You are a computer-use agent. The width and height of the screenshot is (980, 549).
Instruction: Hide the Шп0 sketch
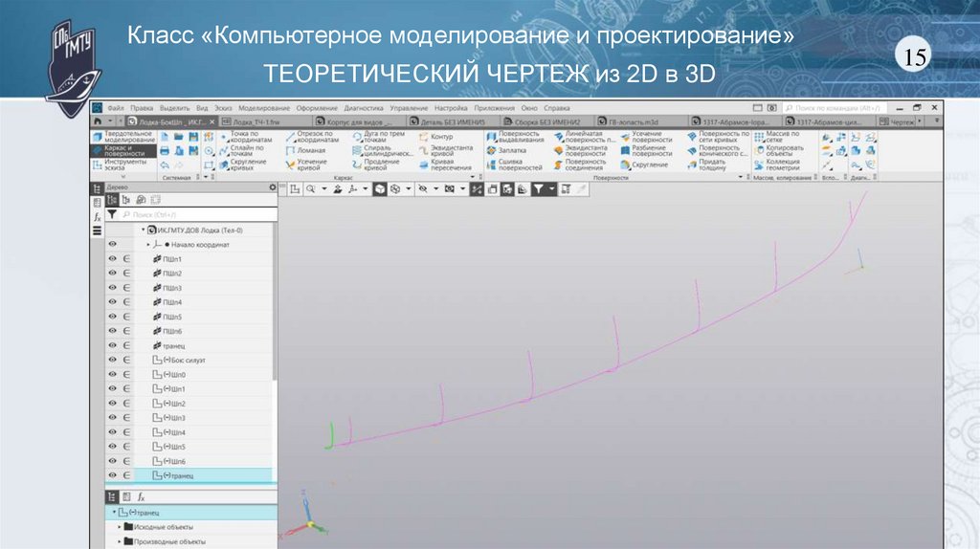pos(113,374)
